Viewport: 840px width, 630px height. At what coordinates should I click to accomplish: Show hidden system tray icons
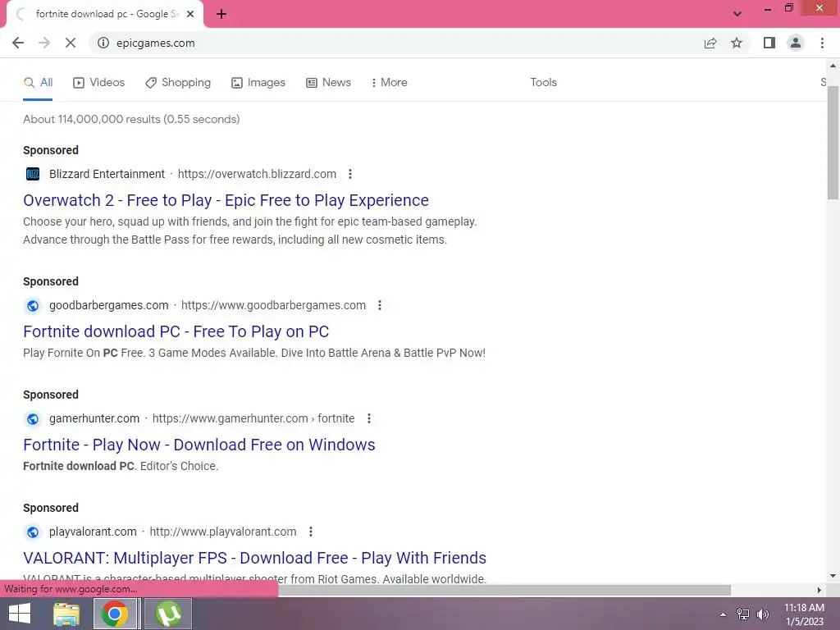[x=724, y=614]
